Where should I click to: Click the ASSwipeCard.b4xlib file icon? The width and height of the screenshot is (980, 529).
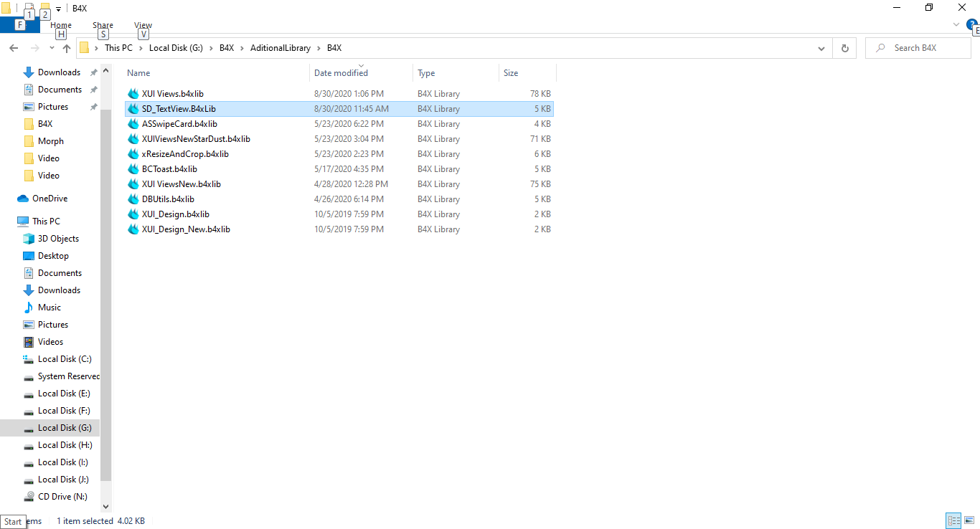tap(133, 124)
